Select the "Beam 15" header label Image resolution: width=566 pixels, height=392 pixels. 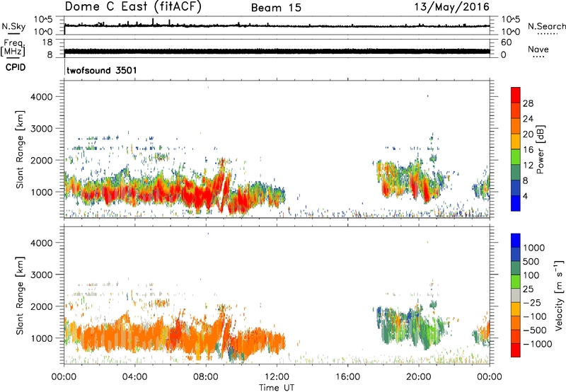point(276,8)
